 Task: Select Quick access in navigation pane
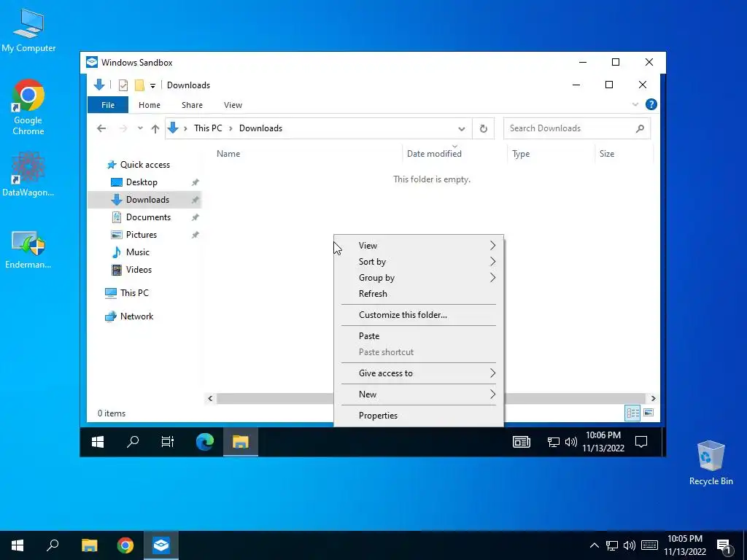coord(145,165)
